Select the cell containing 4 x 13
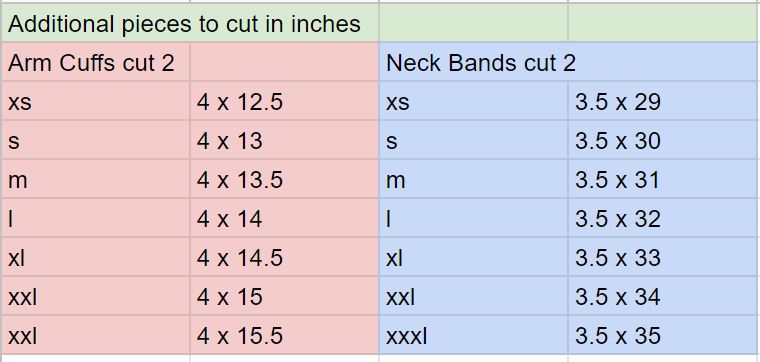This screenshot has width=760, height=362. tap(284, 141)
